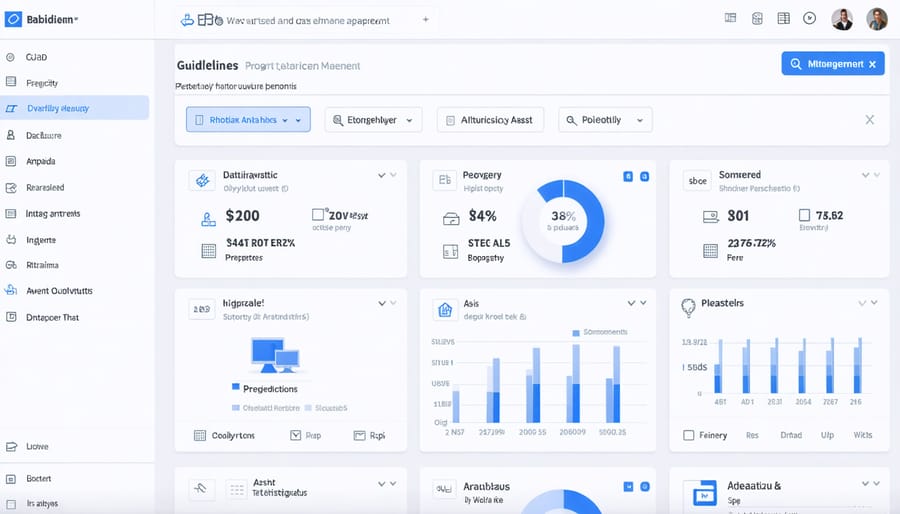This screenshot has width=900, height=514.
Task: Select the Drtad tab in Pleastelrs card
Action: tap(791, 435)
